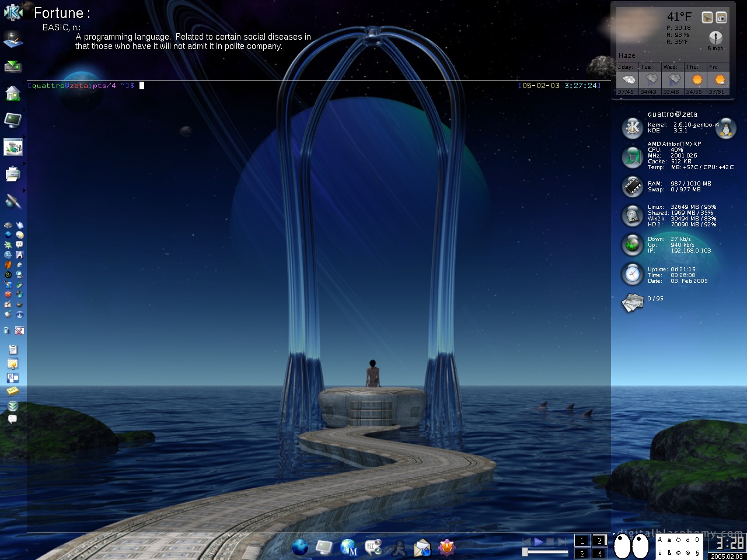Click the speech bubble icon at sidebar bottom

pyautogui.click(x=13, y=419)
